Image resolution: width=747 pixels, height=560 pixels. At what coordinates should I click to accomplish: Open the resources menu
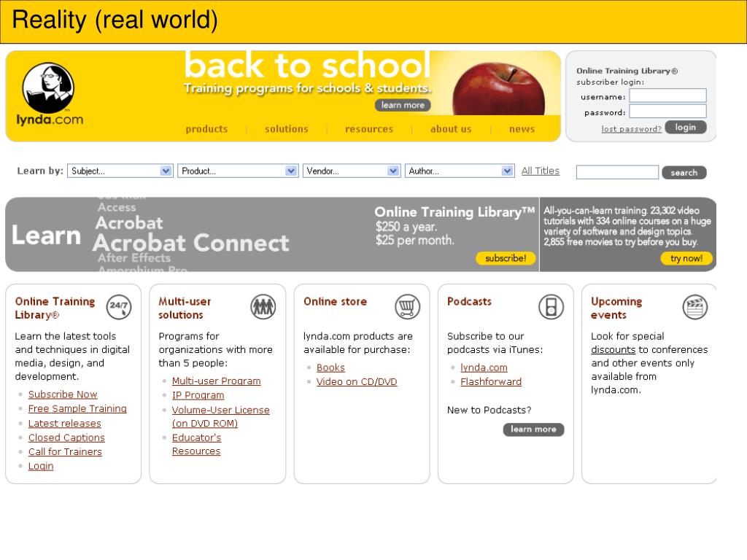pyautogui.click(x=369, y=129)
